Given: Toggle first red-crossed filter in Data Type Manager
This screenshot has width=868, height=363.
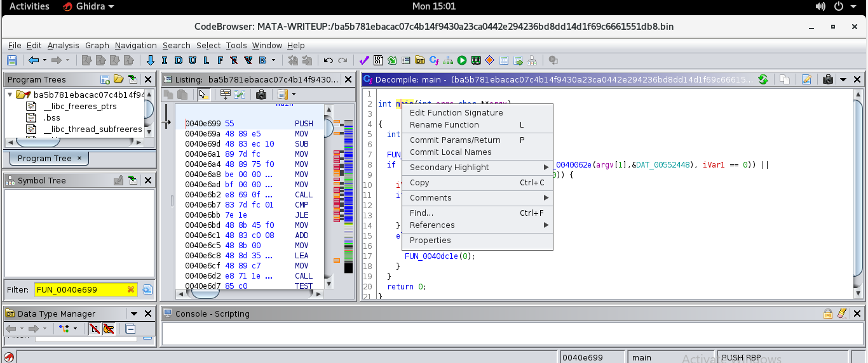Looking at the screenshot, I should 95,329.
